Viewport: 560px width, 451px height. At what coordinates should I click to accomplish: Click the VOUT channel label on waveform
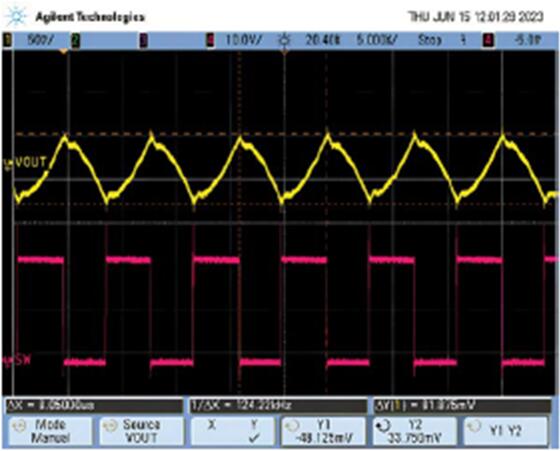point(31,162)
